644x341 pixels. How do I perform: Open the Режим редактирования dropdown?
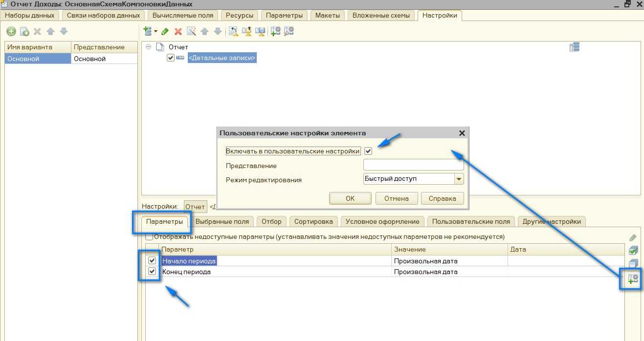point(459,179)
